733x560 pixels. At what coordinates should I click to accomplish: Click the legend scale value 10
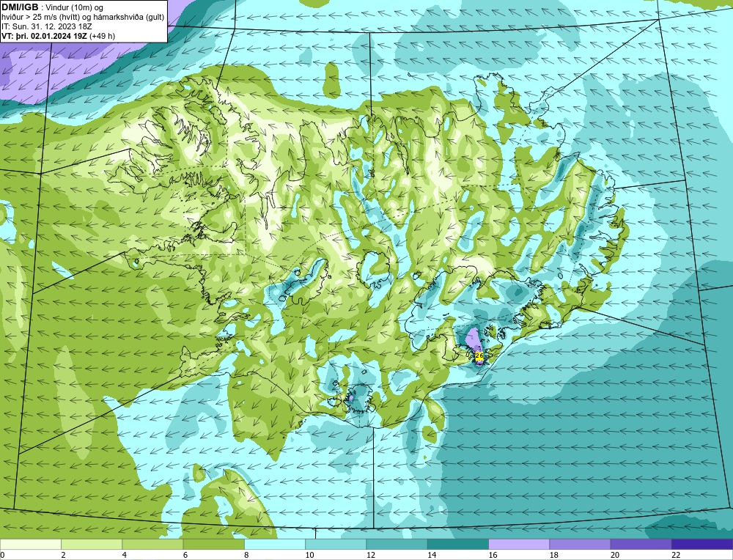(x=309, y=555)
